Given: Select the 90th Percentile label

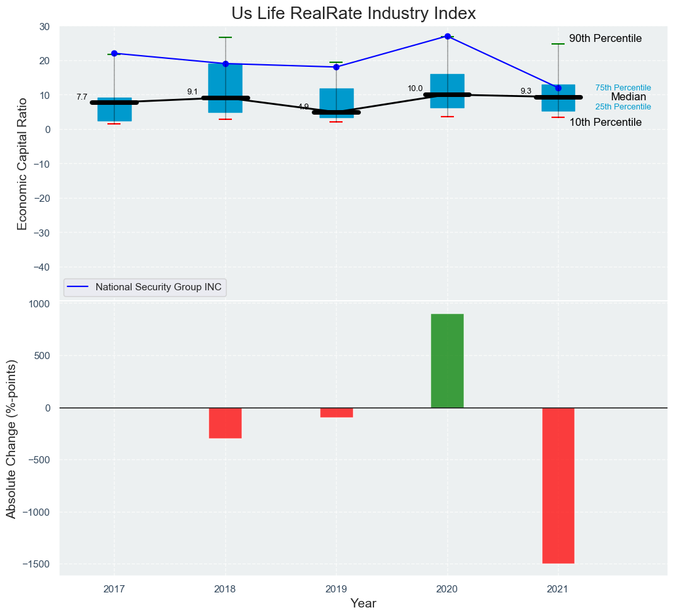Looking at the screenshot, I should click(x=605, y=39).
